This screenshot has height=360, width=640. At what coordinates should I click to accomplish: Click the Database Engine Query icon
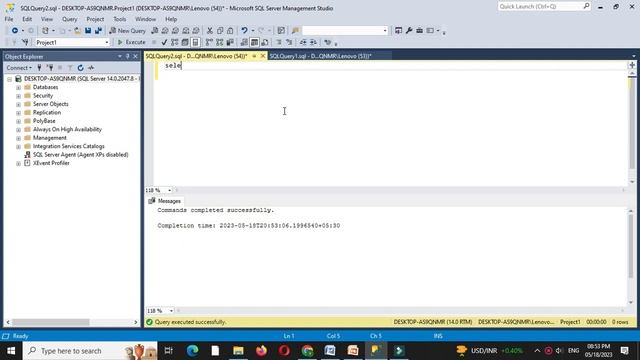click(x=155, y=31)
